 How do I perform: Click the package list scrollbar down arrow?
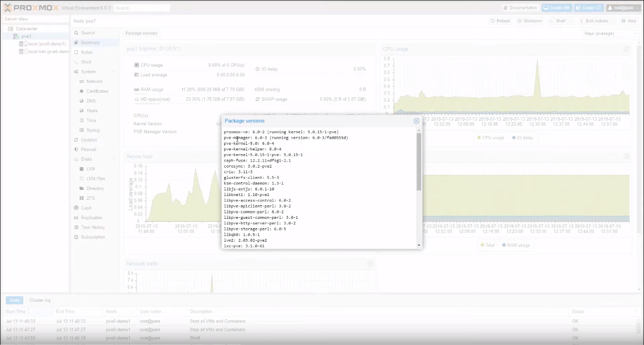pyautogui.click(x=419, y=245)
